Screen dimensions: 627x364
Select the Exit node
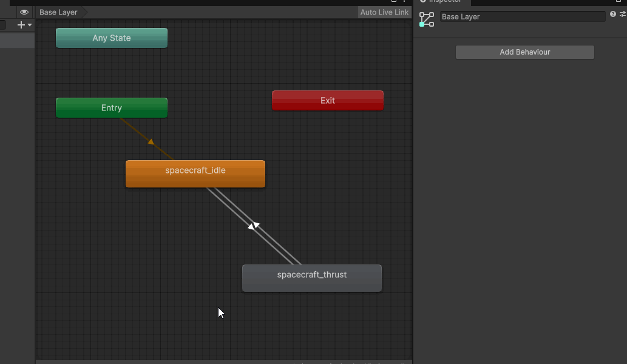328,101
